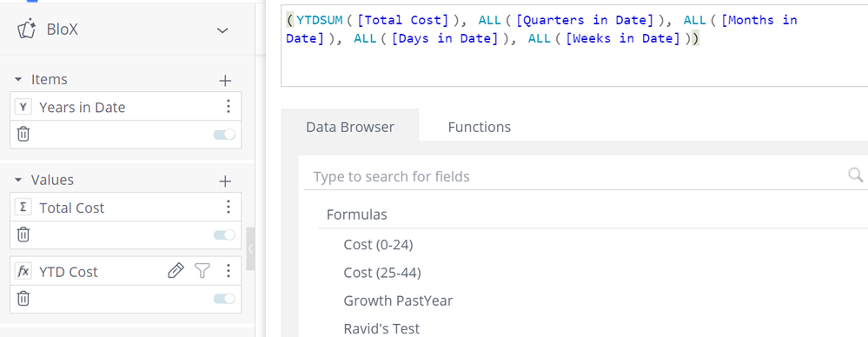Delete the Total Cost value
This screenshot has height=337, width=868.
pos(23,235)
